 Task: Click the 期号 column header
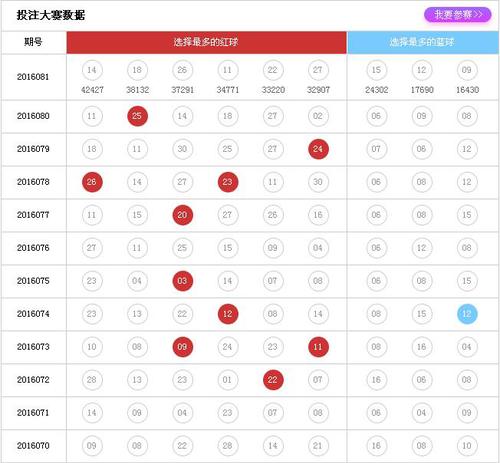coord(33,42)
